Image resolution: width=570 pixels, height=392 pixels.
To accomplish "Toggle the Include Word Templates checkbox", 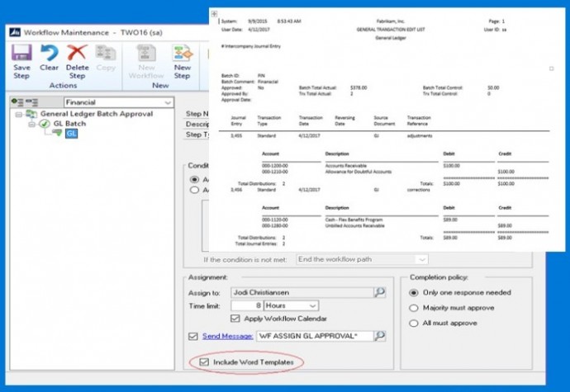I will 204,361.
